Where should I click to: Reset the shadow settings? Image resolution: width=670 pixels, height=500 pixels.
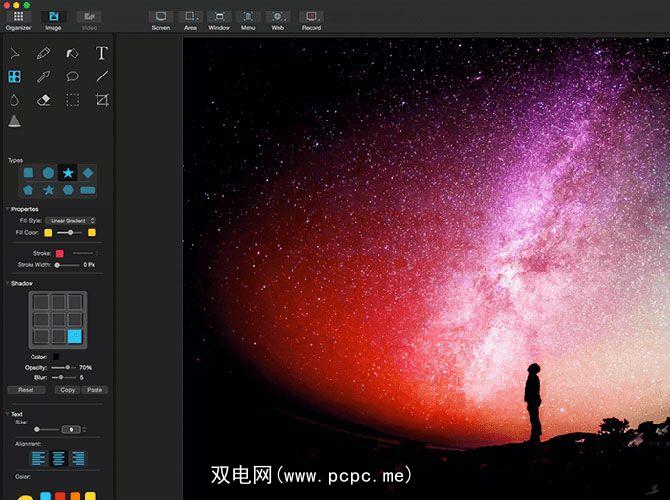point(26,390)
